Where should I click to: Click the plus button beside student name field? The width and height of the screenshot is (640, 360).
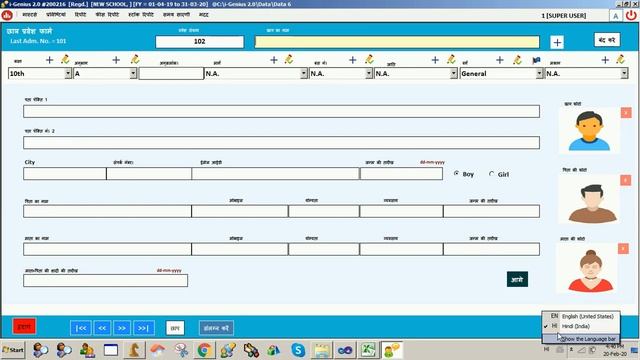557,42
